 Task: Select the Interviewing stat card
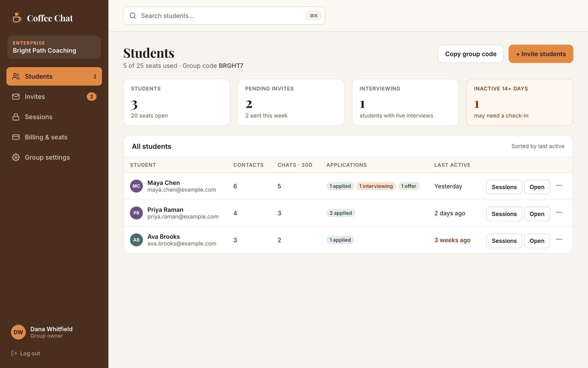point(405,102)
